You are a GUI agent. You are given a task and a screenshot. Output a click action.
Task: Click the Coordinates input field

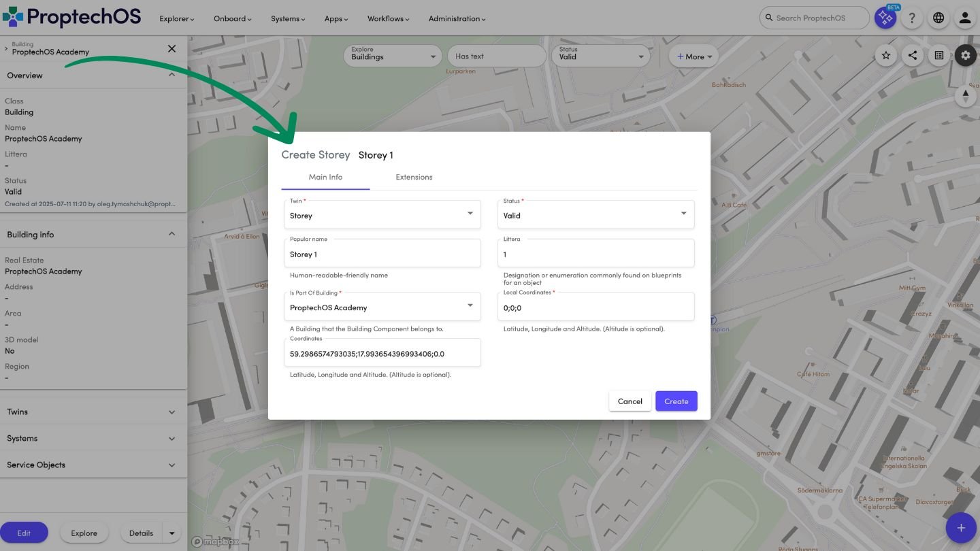382,352
